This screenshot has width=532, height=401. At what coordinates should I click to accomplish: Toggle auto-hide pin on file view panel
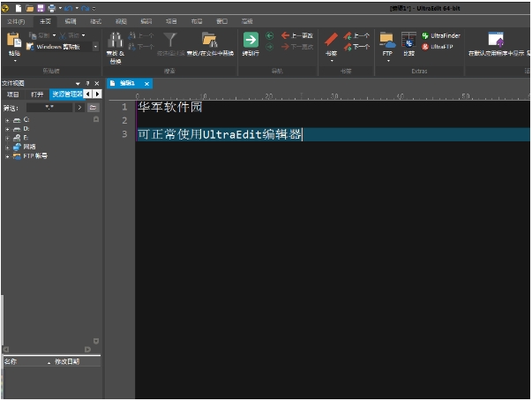tap(87, 83)
